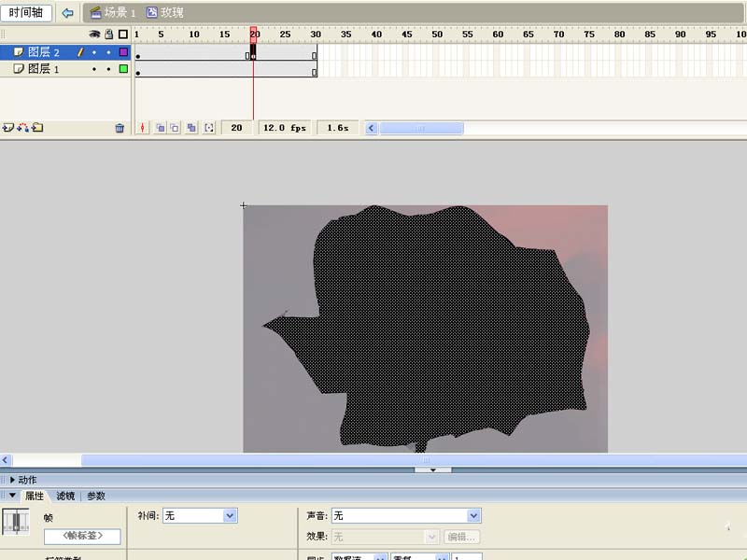Click the back arrow to return to scene
747x560 pixels.
click(x=67, y=13)
